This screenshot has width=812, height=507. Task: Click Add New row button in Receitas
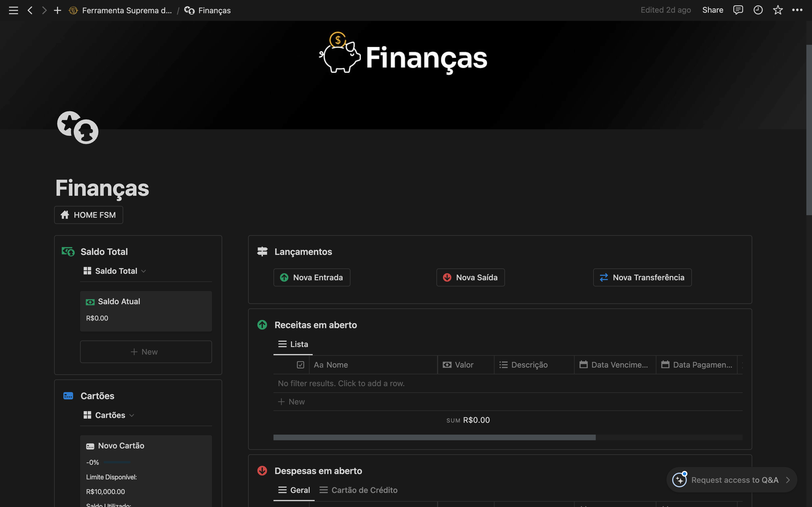click(x=290, y=401)
